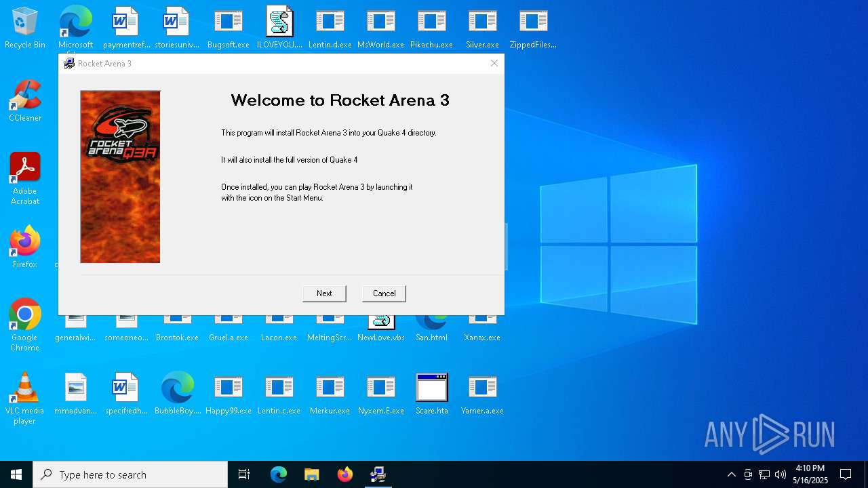Screen dimensions: 868x488
Task: Open Task View on the taskbar
Action: click(x=244, y=474)
